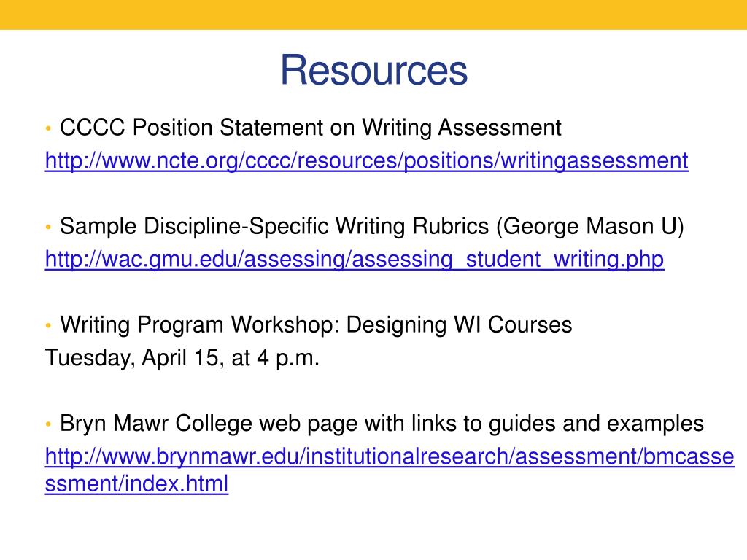Click the "Resources" slide title
Image resolution: width=747 pixels, height=560 pixels.
point(373,70)
